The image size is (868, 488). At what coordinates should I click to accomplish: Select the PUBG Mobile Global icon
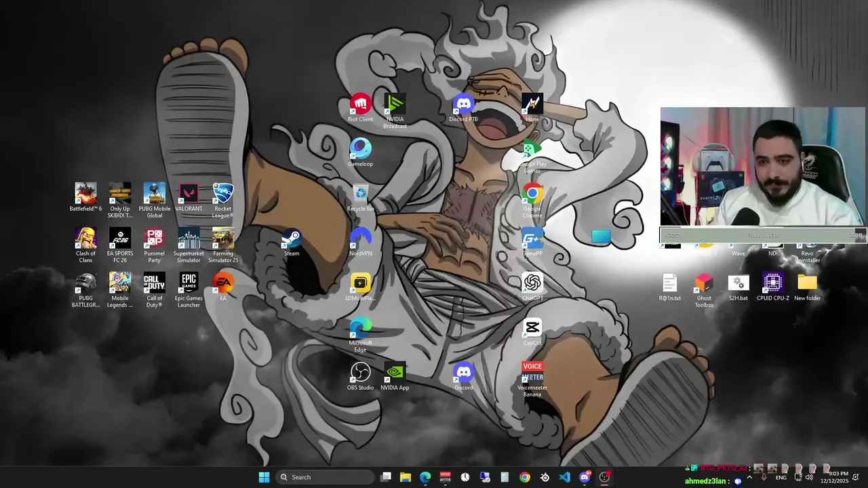click(x=154, y=200)
